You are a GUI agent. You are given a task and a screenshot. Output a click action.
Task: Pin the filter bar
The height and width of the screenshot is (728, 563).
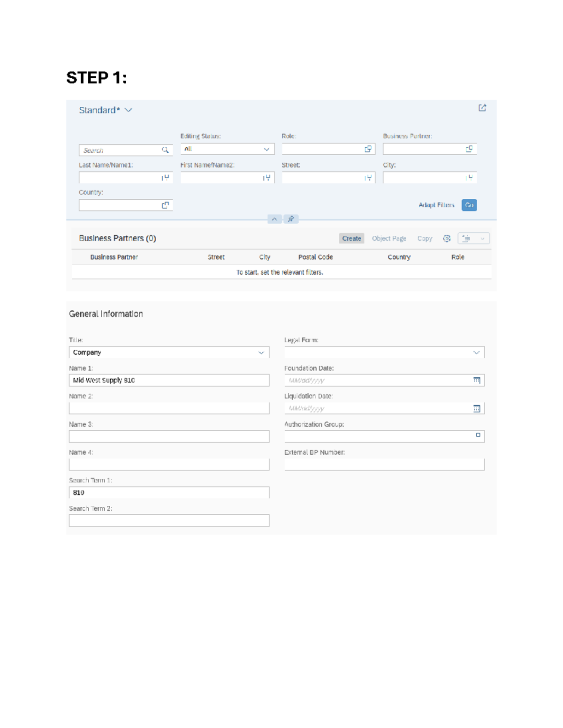291,219
